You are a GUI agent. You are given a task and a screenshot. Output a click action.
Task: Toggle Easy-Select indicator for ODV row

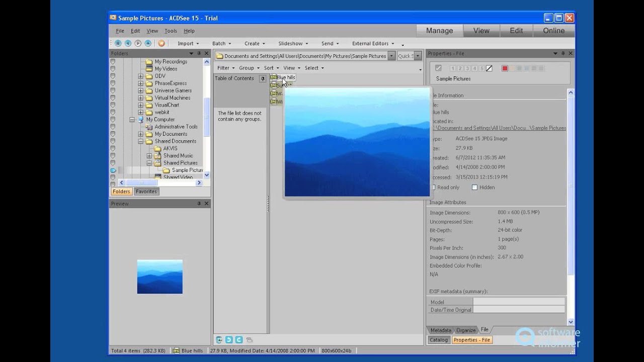tap(113, 76)
